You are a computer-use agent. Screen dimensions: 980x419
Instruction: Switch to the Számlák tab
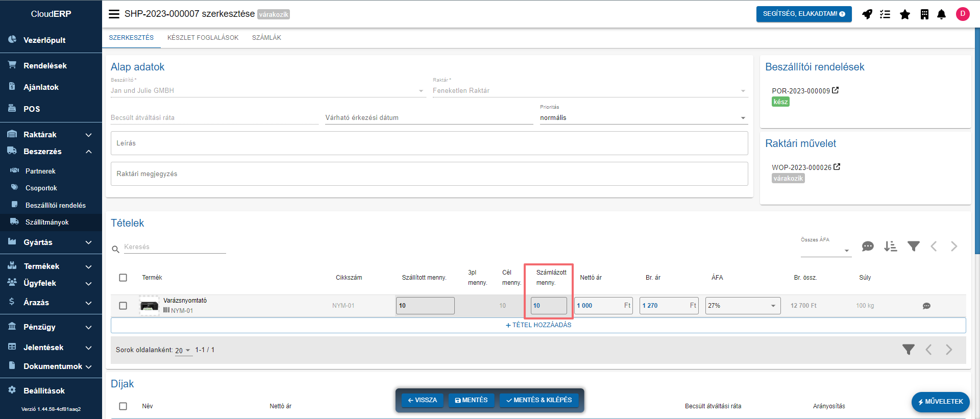(x=266, y=38)
